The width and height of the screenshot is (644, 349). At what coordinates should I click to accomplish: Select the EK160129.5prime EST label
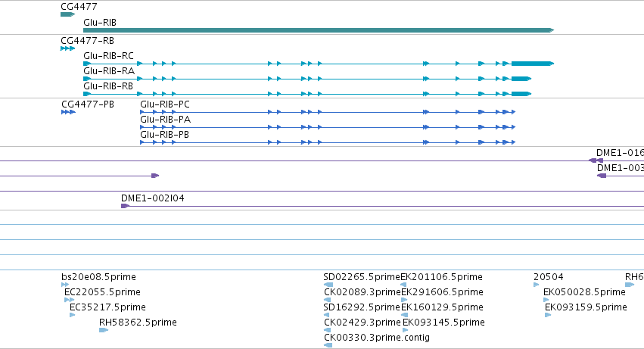tap(443, 307)
